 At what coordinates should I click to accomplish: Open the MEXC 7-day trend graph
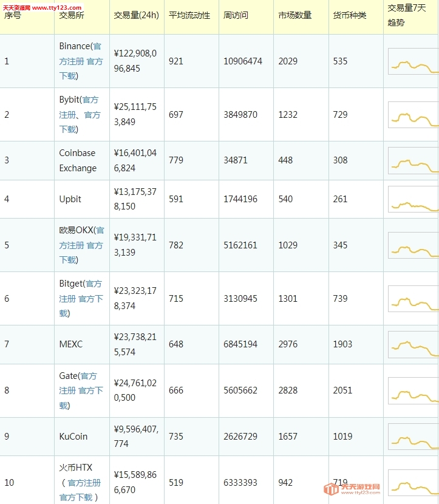pyautogui.click(x=413, y=344)
